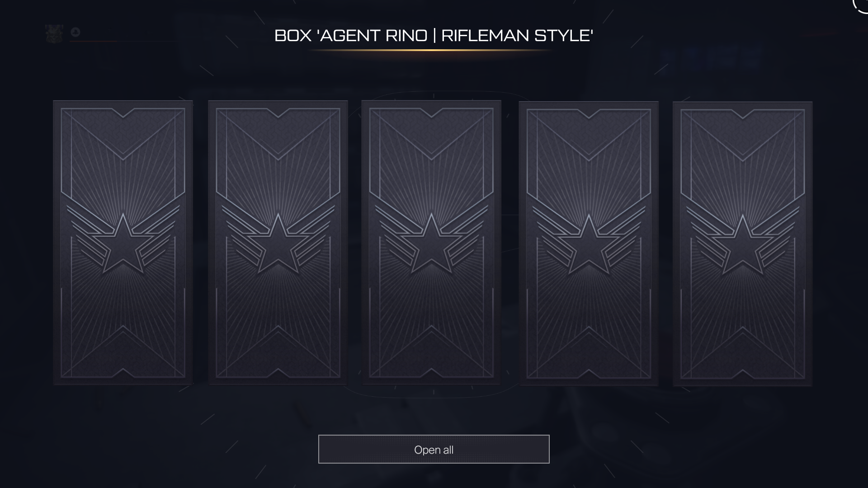This screenshot has height=488, width=868.
Task: Click the PlayStation logo icon beside the avatar
Action: tap(75, 32)
